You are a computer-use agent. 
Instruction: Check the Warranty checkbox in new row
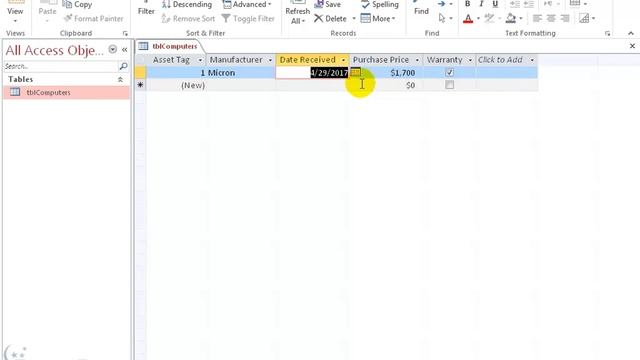tap(449, 85)
